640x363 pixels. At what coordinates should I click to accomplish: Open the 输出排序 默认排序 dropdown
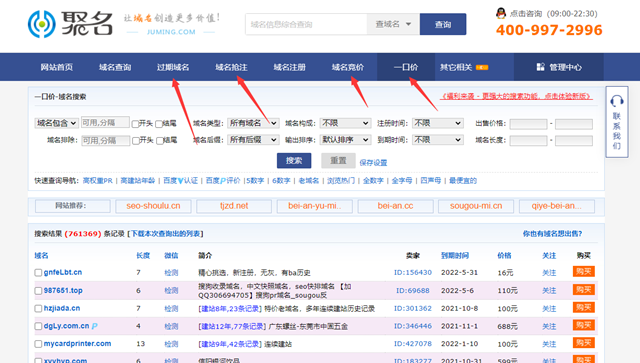[x=345, y=140]
